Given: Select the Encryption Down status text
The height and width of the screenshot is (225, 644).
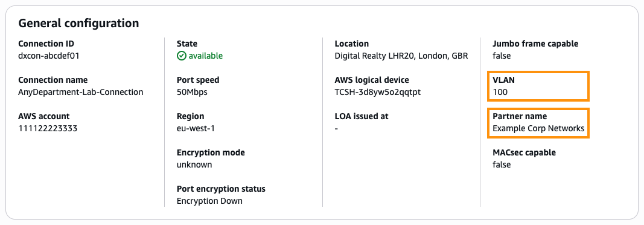Looking at the screenshot, I should 209,201.
